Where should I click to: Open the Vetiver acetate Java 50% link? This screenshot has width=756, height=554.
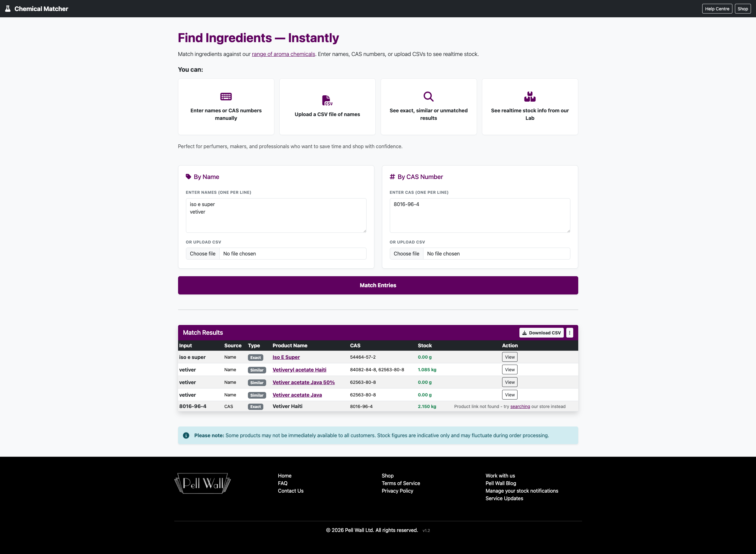coord(304,382)
